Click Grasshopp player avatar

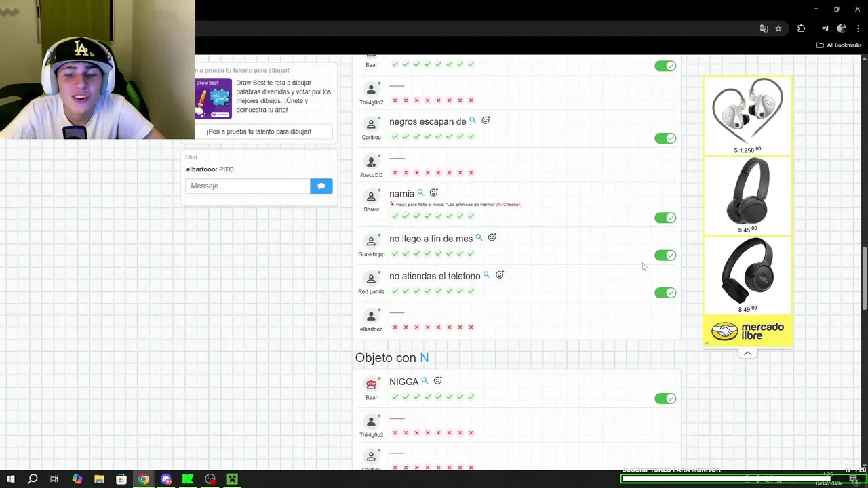click(371, 241)
